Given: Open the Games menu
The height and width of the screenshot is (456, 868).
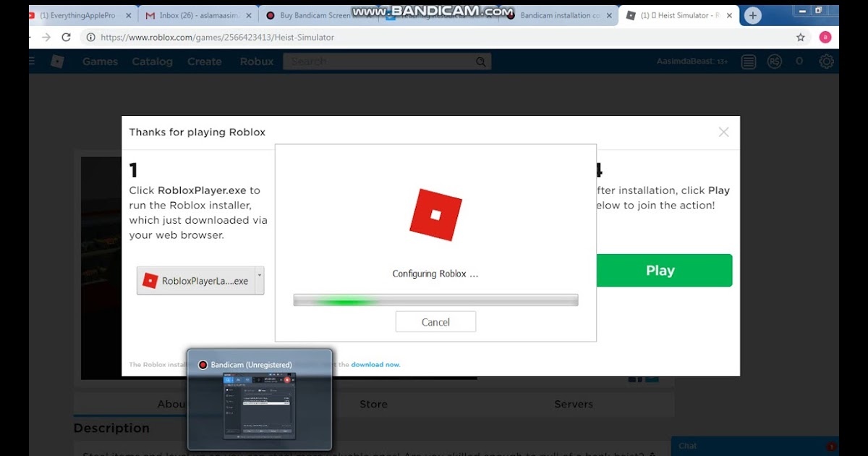Looking at the screenshot, I should coord(100,62).
